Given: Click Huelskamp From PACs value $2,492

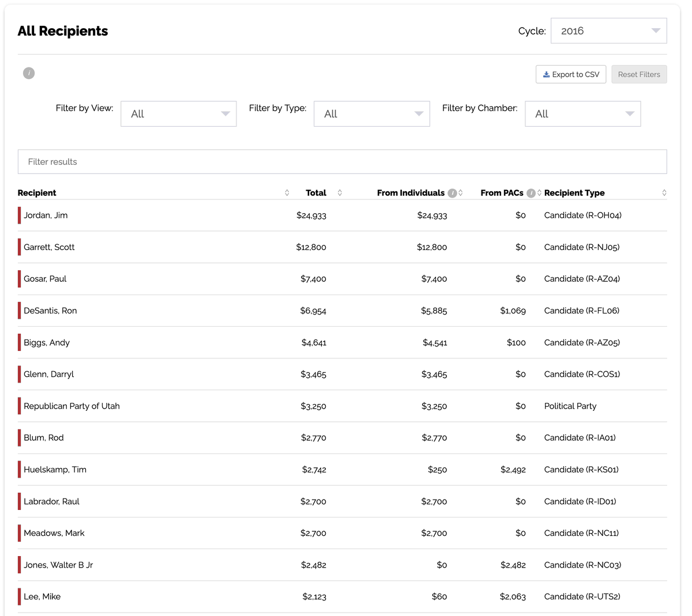Looking at the screenshot, I should pos(513,470).
